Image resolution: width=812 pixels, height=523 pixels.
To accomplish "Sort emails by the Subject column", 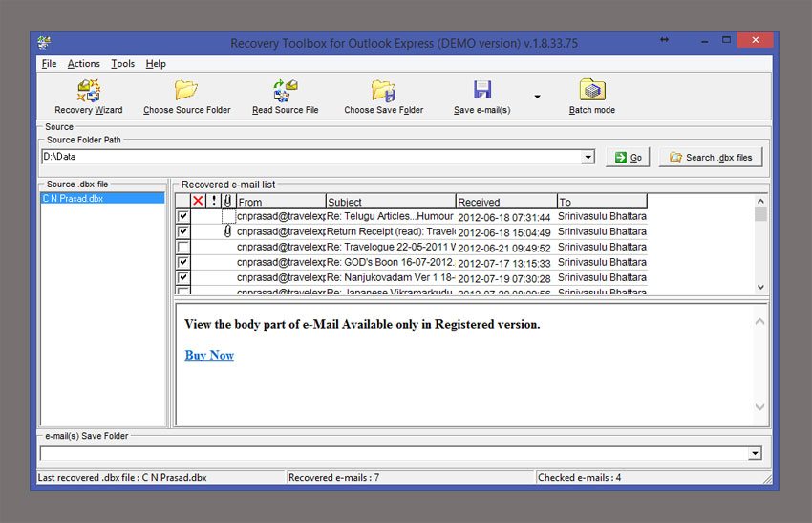I will tap(391, 201).
